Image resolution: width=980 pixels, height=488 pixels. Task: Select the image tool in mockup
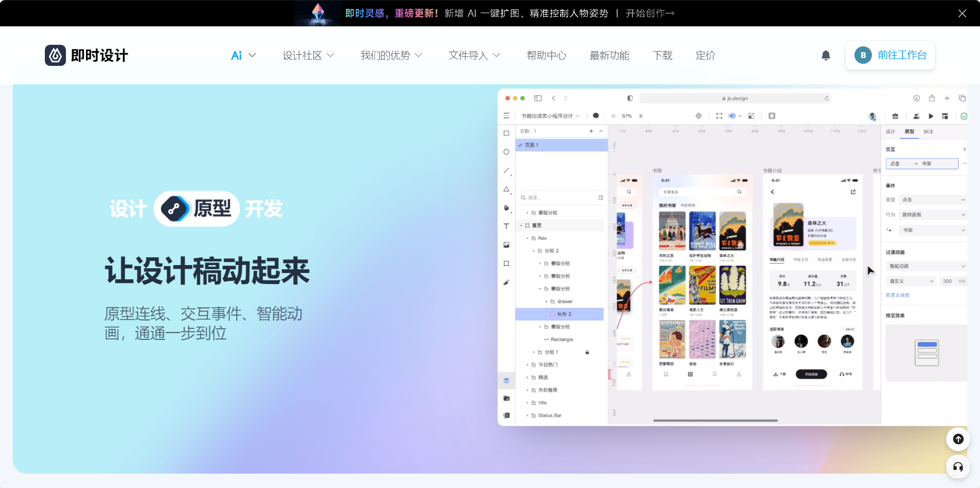(506, 245)
